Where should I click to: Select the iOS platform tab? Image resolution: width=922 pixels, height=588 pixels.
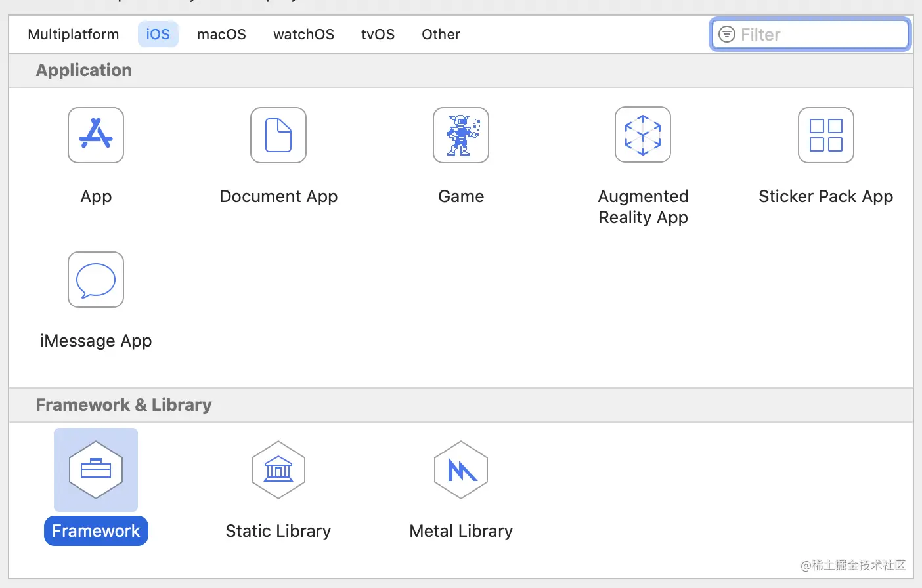pos(158,34)
